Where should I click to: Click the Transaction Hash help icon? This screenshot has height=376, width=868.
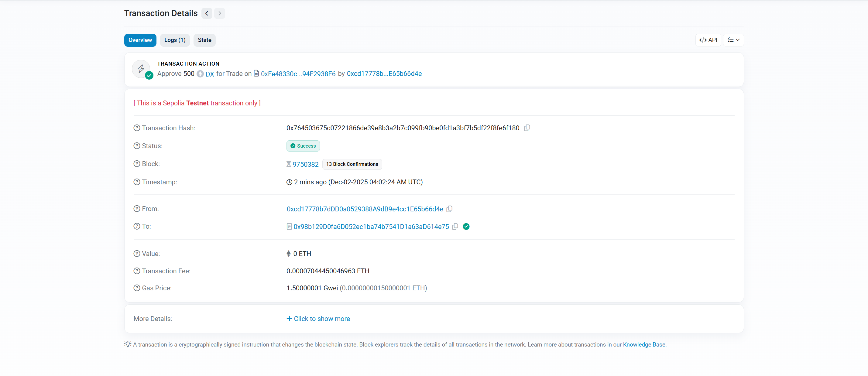click(x=137, y=128)
